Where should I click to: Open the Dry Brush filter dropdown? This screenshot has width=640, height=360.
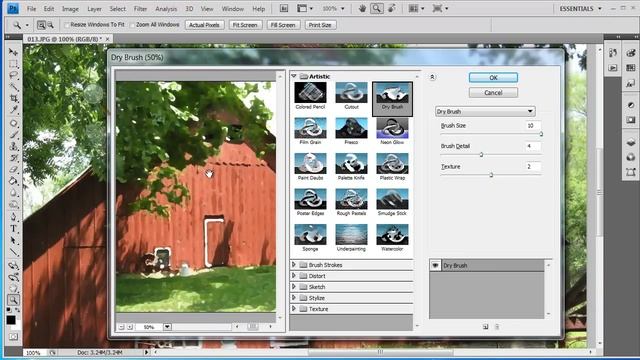point(485,111)
